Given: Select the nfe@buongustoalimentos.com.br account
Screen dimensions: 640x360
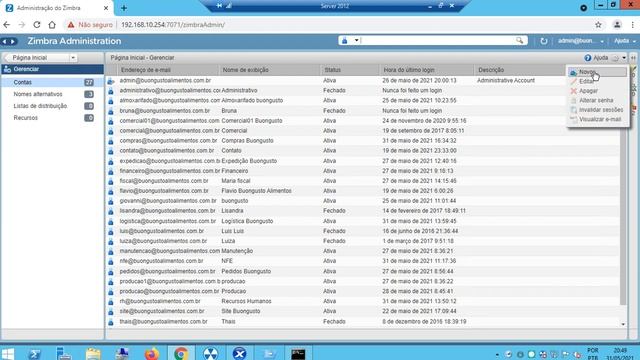Looking at the screenshot, I should (x=363, y=261).
